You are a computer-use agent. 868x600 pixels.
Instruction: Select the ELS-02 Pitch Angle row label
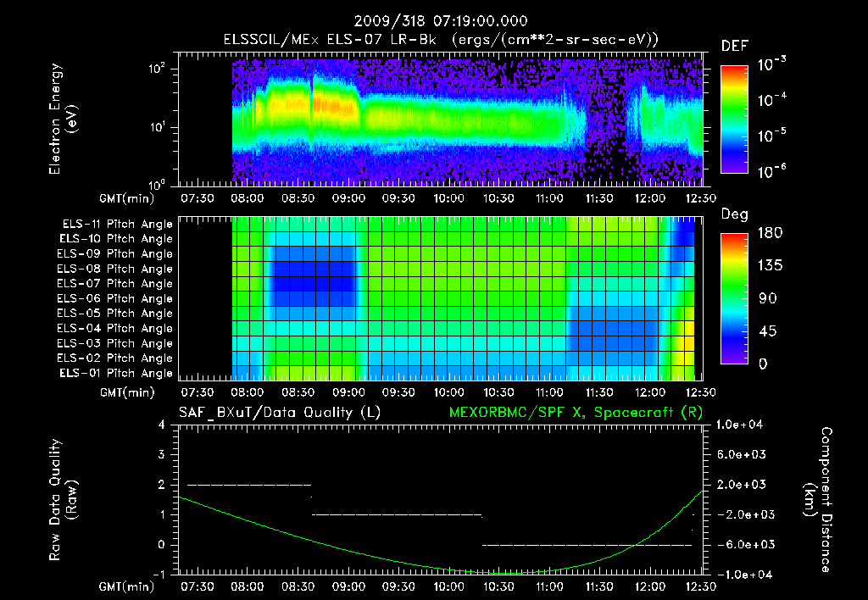(x=115, y=358)
